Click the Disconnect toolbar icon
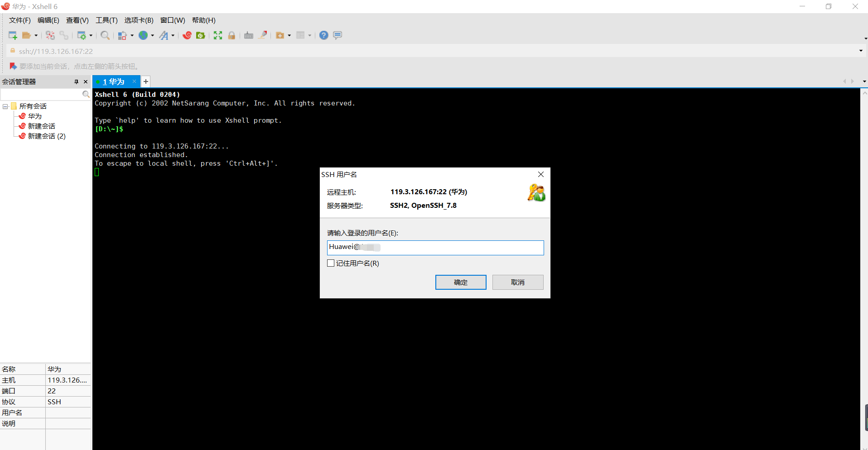Screen dimensions: 868x450 pos(50,35)
